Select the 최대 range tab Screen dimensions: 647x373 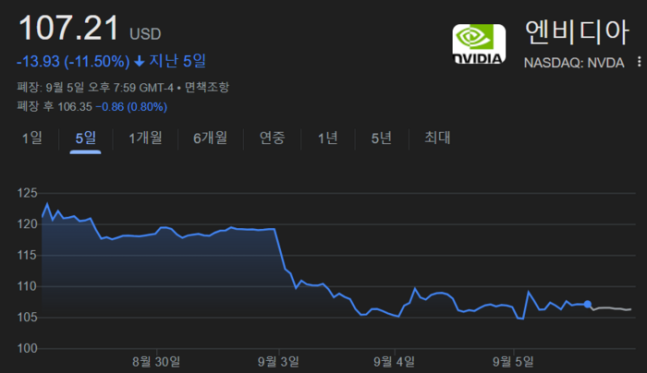tap(437, 138)
